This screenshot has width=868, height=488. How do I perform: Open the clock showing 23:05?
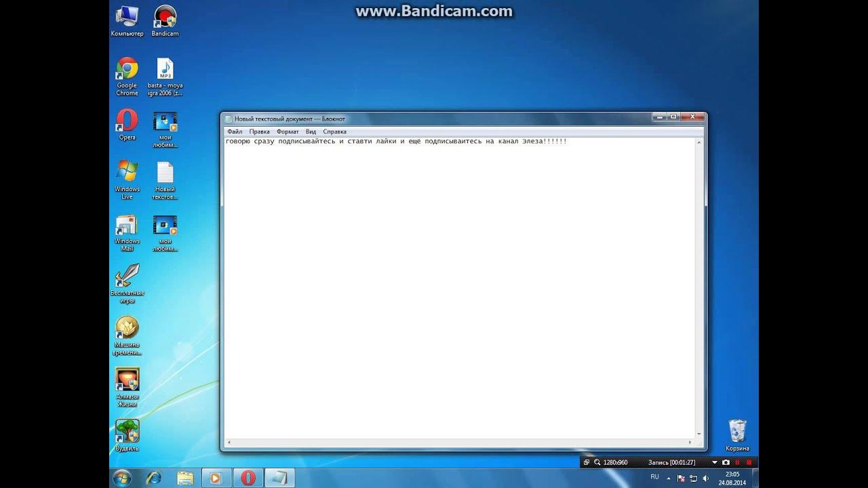[x=732, y=479]
